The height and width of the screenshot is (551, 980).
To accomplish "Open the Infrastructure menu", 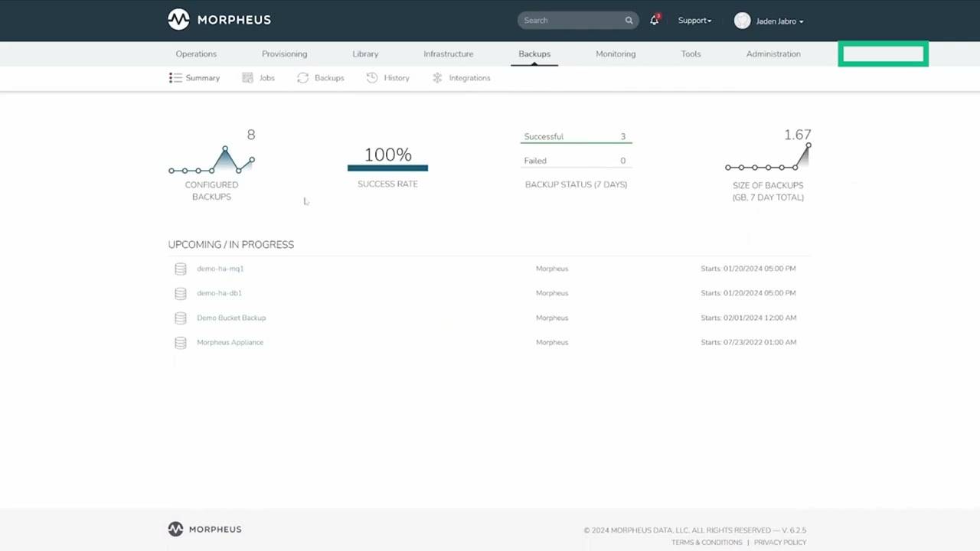I will [448, 54].
